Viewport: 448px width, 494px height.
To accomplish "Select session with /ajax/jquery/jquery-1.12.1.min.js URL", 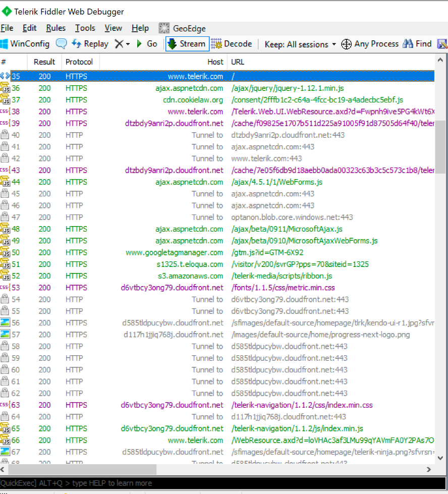I will click(217, 88).
